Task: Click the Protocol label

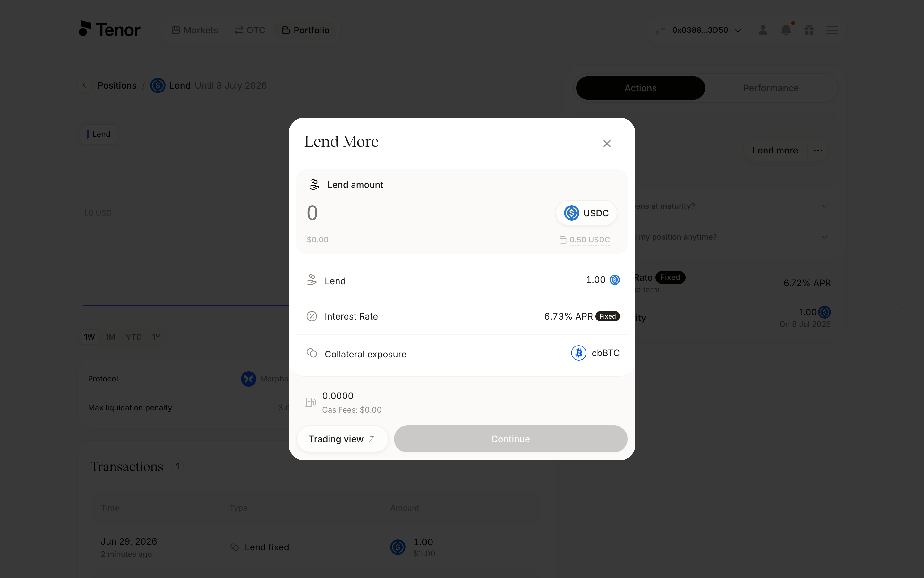Action: click(x=103, y=379)
